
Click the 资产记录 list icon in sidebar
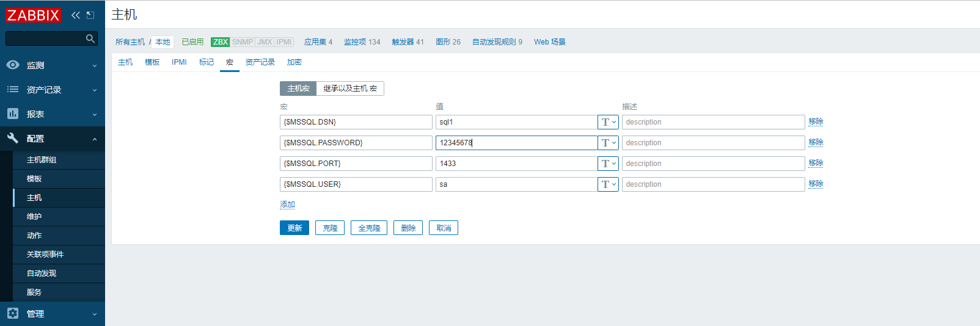pyautogui.click(x=13, y=89)
